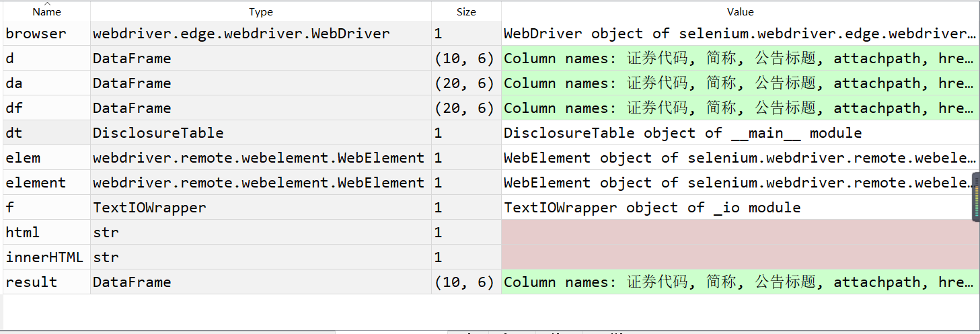
Task: Select variable d in the Name column
Action: click(x=46, y=58)
